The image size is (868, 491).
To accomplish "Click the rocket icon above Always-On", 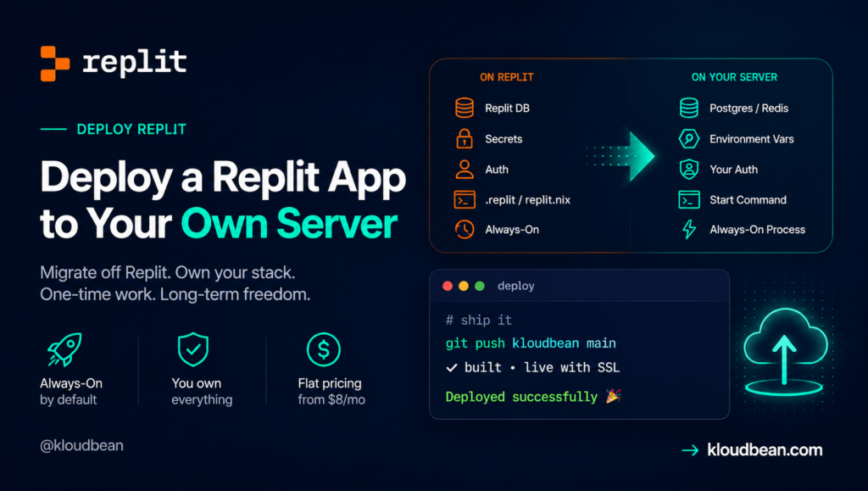I will [64, 349].
